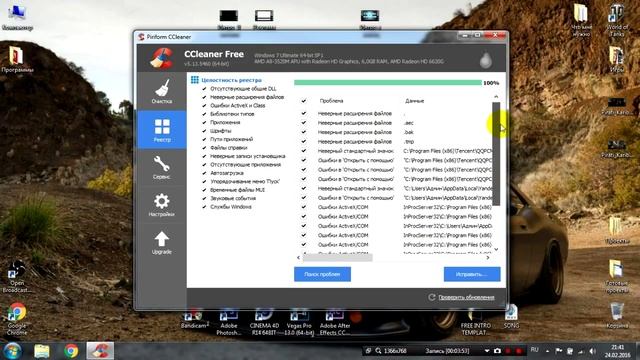Screen dimensions: 640x360
Task: Click the horizontal scrollbar thumb in results
Action: tap(338, 258)
